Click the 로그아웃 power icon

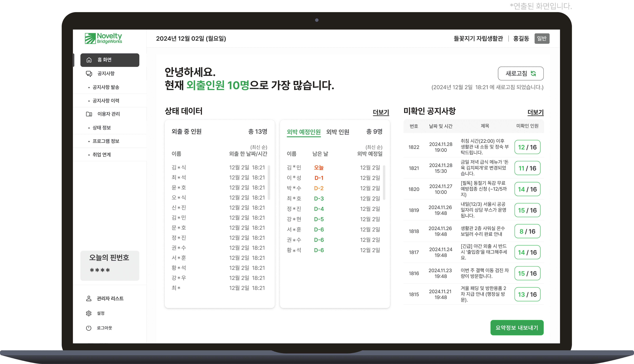pos(89,328)
